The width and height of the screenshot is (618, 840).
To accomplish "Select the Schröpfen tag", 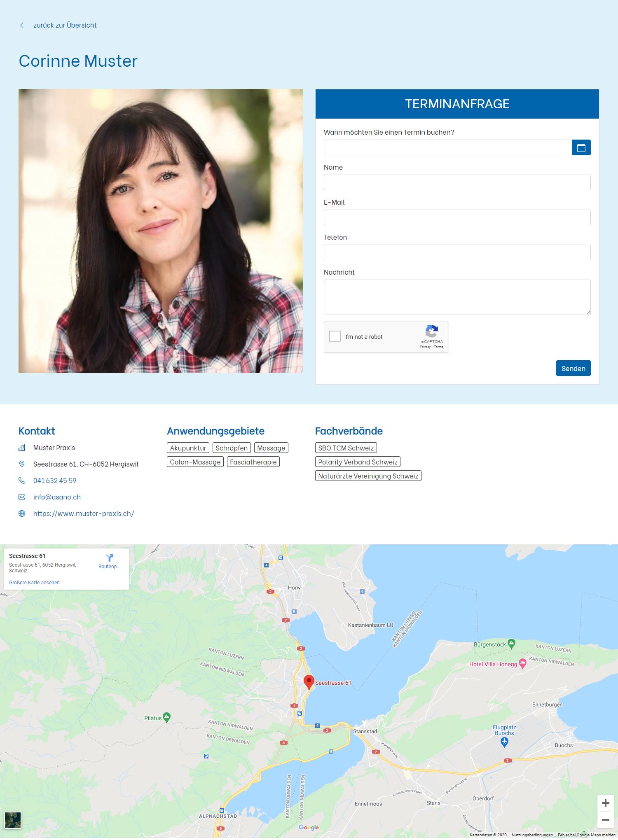I will click(x=232, y=448).
